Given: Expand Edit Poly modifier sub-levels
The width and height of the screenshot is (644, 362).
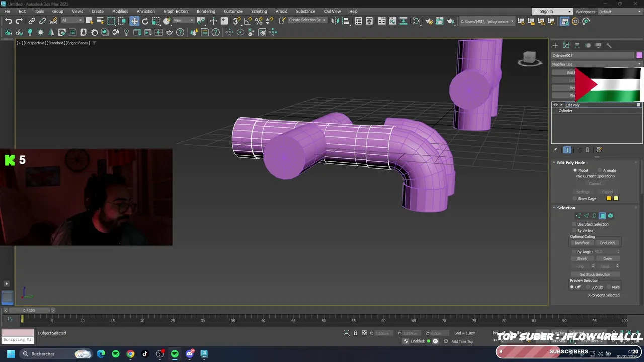Looking at the screenshot, I should (561, 105).
